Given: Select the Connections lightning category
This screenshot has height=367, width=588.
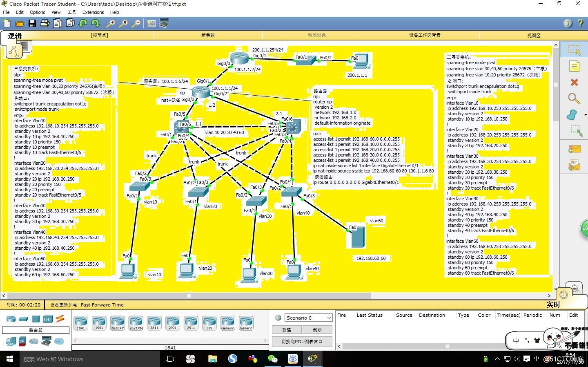Looking at the screenshot, I should pyautogui.click(x=60, y=318).
